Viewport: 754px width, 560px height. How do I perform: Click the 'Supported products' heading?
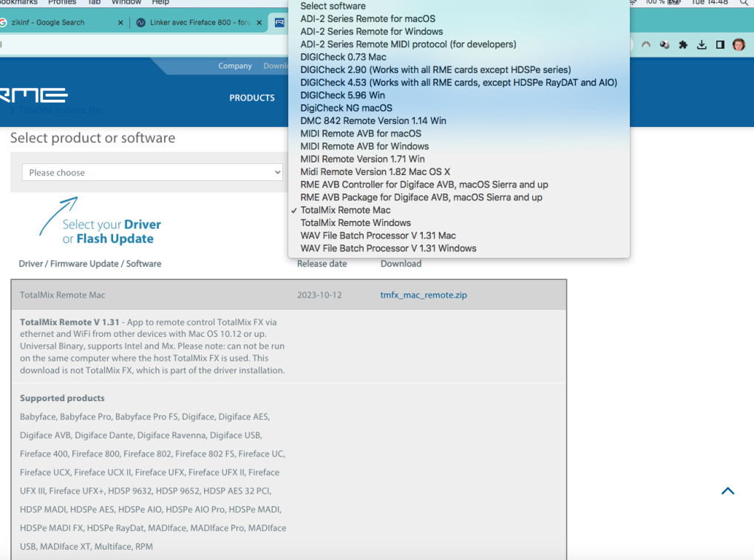(62, 398)
